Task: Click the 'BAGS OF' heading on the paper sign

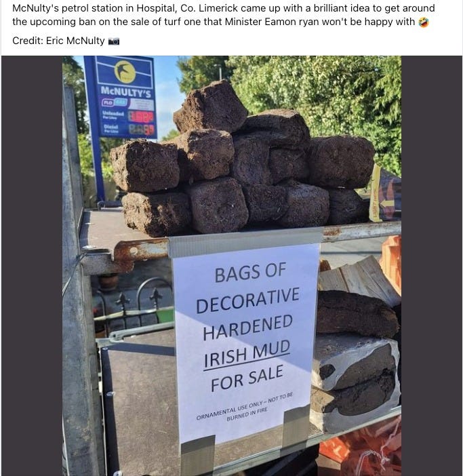Action: click(x=250, y=273)
